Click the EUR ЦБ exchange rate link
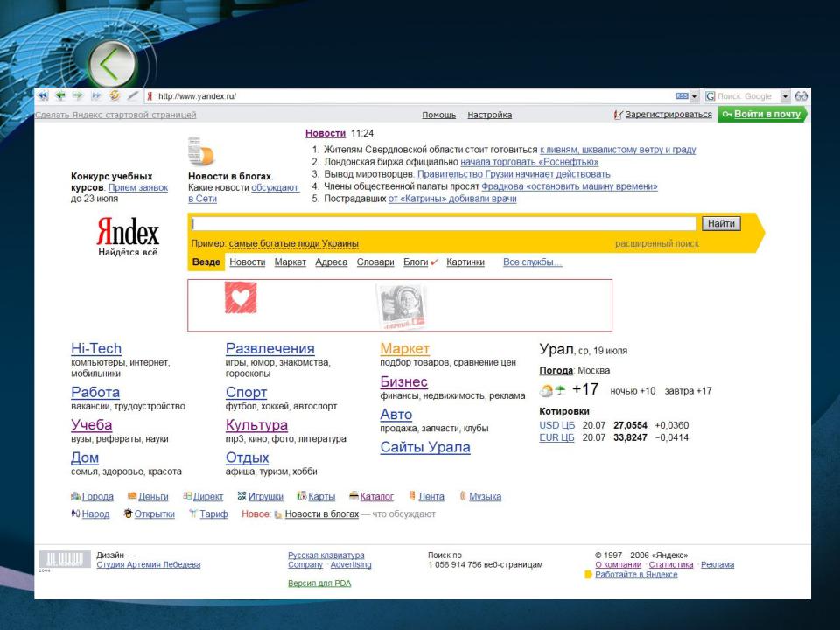Screen dimensions: 840x630 coord(556,437)
